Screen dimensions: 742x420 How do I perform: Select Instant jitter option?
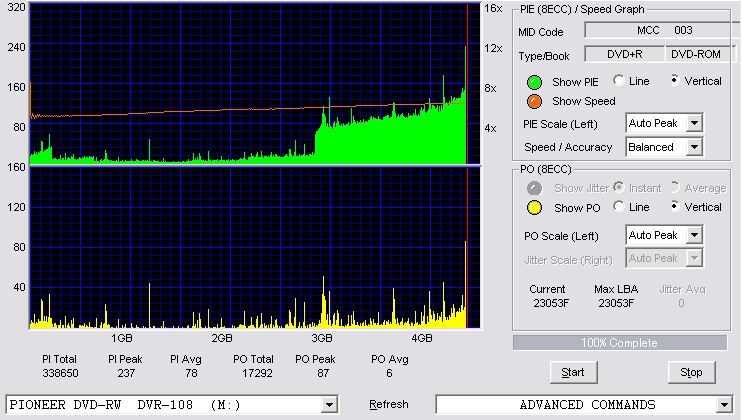(618, 188)
